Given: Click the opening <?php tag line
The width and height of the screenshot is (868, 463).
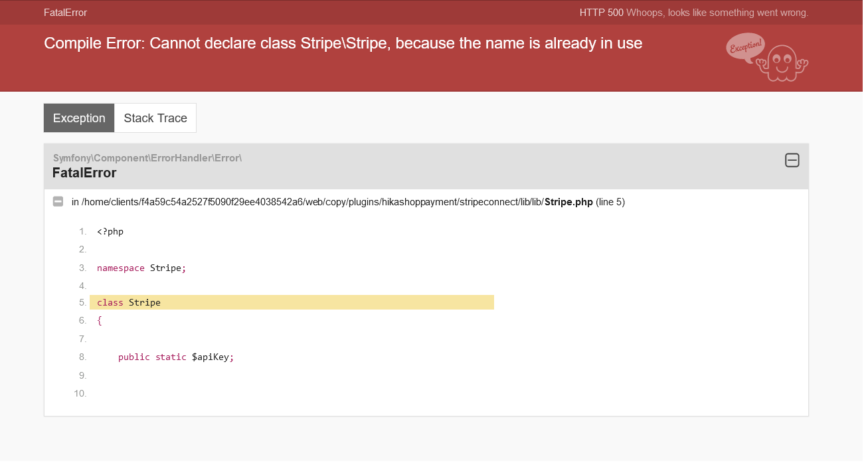Looking at the screenshot, I should (x=110, y=231).
